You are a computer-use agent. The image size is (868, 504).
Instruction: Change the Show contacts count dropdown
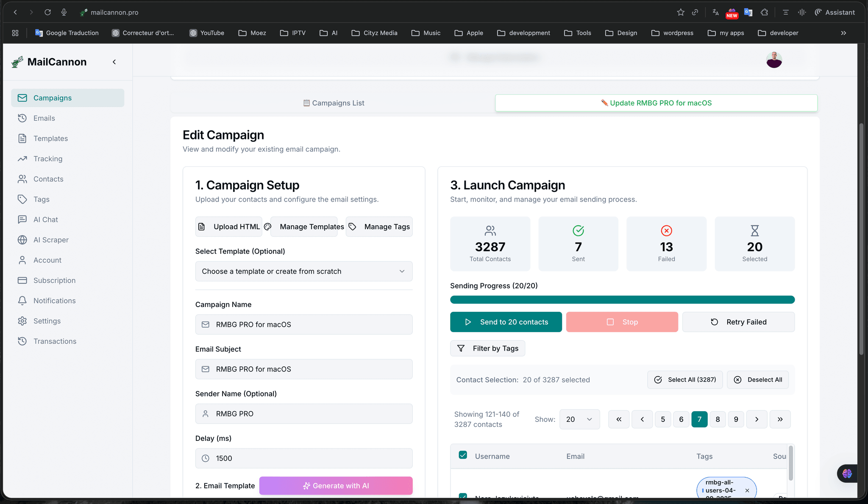click(x=579, y=419)
